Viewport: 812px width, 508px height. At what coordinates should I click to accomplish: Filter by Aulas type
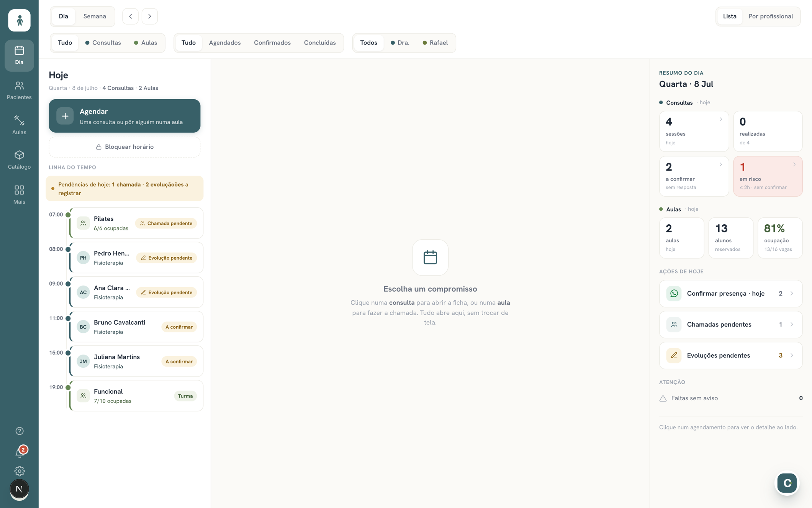point(146,43)
